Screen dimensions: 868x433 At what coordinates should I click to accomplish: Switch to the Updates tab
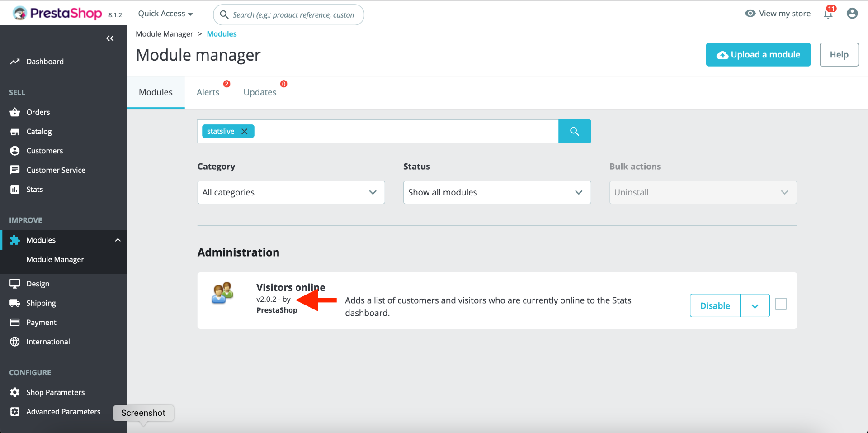click(260, 92)
